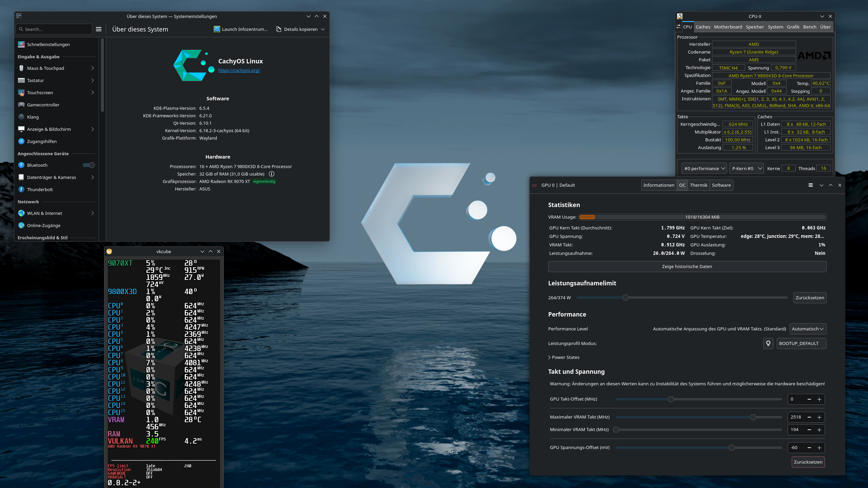Image resolution: width=868 pixels, height=488 pixels.
Task: Open the Automatisch performance level dropdown
Action: click(x=808, y=329)
